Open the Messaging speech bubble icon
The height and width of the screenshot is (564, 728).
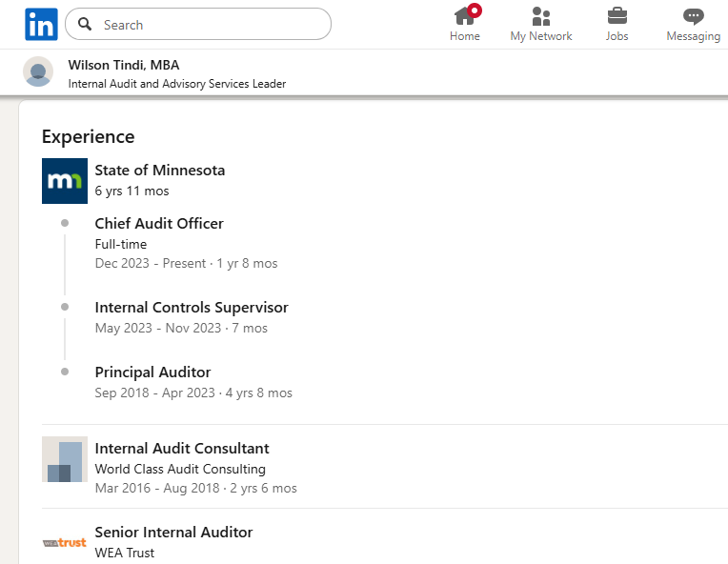point(693,17)
